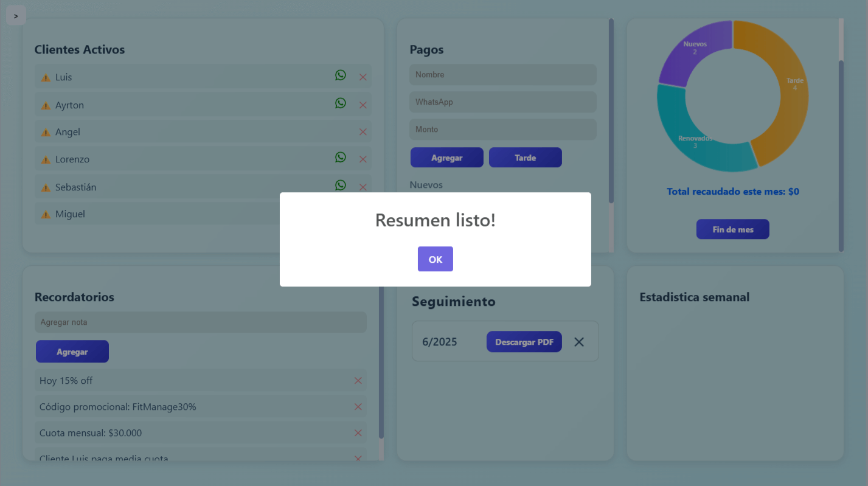Open WhatsApp chat for Sebastián
The image size is (868, 486).
tap(341, 185)
